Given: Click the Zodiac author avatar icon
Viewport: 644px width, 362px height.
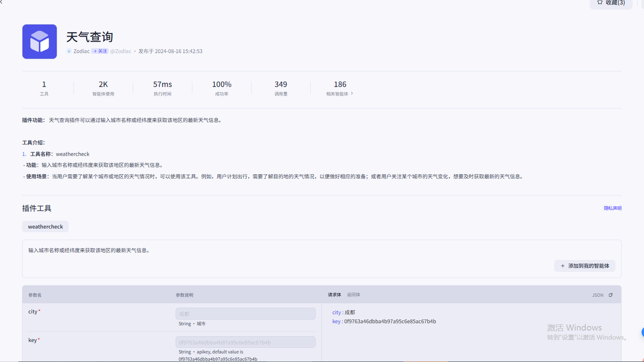Looking at the screenshot, I should [x=69, y=51].
